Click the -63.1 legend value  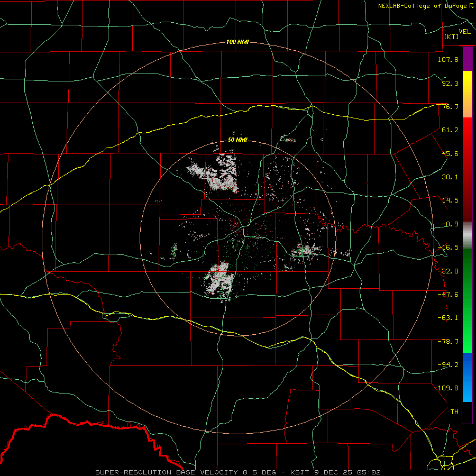pyautogui.click(x=448, y=318)
